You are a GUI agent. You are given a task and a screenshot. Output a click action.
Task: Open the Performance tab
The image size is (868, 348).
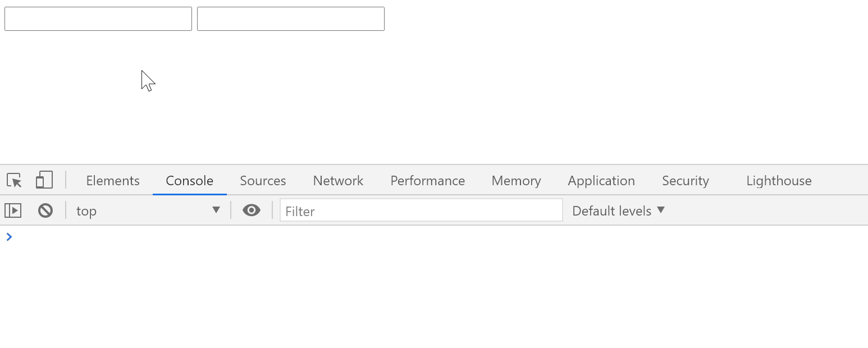point(427,181)
